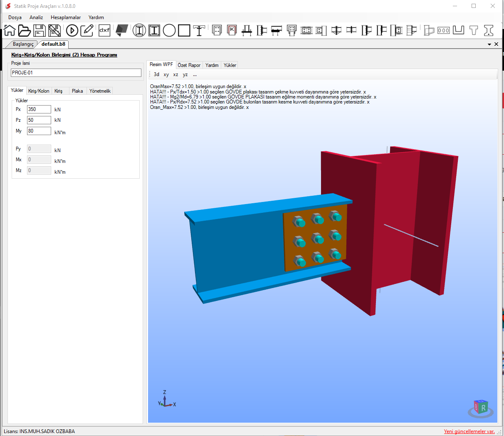The image size is (504, 436).
Task: Switch viewport to xy view
Action: [166, 74]
